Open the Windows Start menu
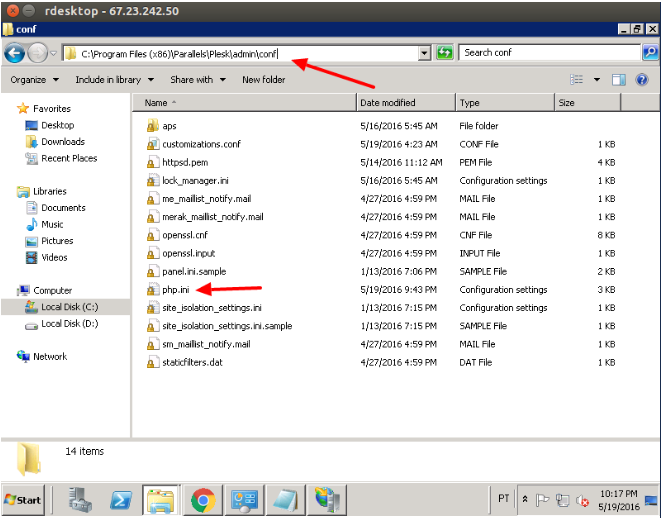662x518 pixels. tap(23, 500)
